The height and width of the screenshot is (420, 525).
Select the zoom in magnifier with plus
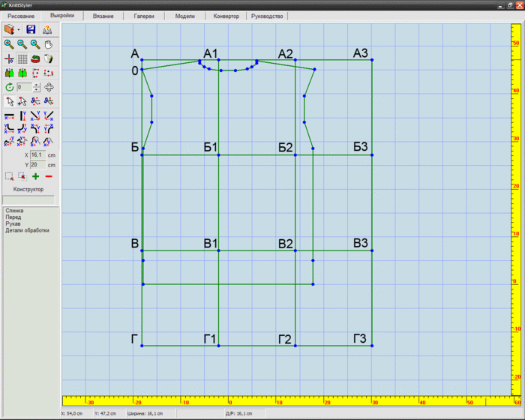pyautogui.click(x=9, y=44)
